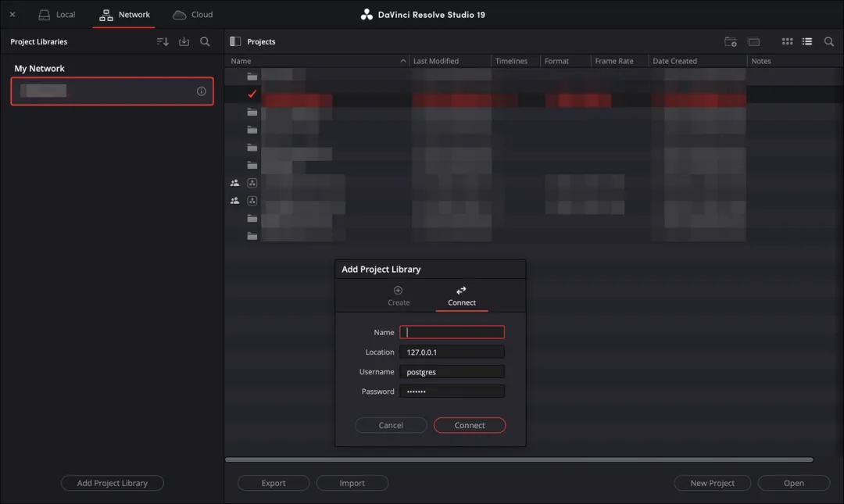The width and height of the screenshot is (844, 504).
Task: Sort projects by the Name column
Action: point(317,61)
